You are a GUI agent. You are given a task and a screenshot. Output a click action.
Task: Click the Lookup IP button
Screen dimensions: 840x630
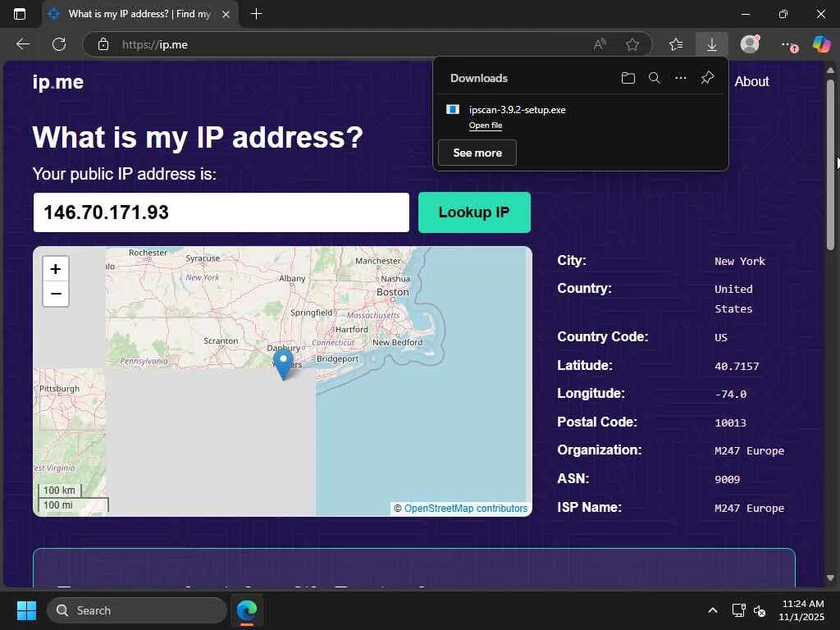[474, 212]
